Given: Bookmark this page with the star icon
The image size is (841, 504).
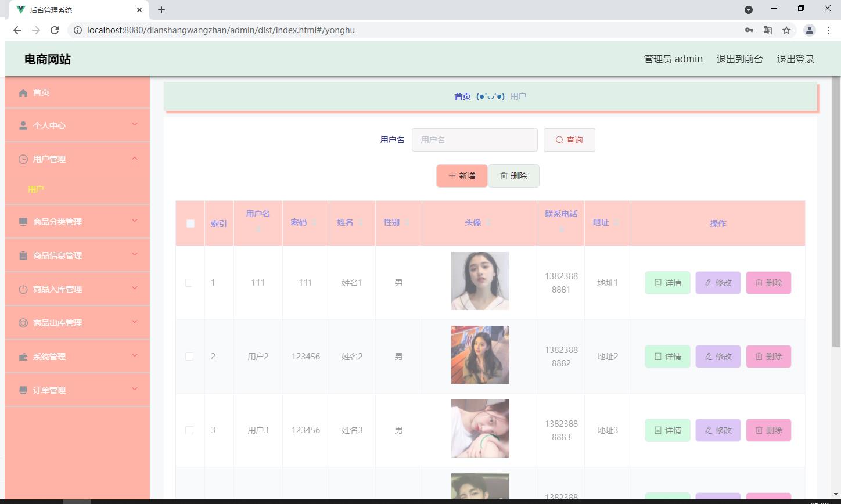Looking at the screenshot, I should [x=786, y=30].
